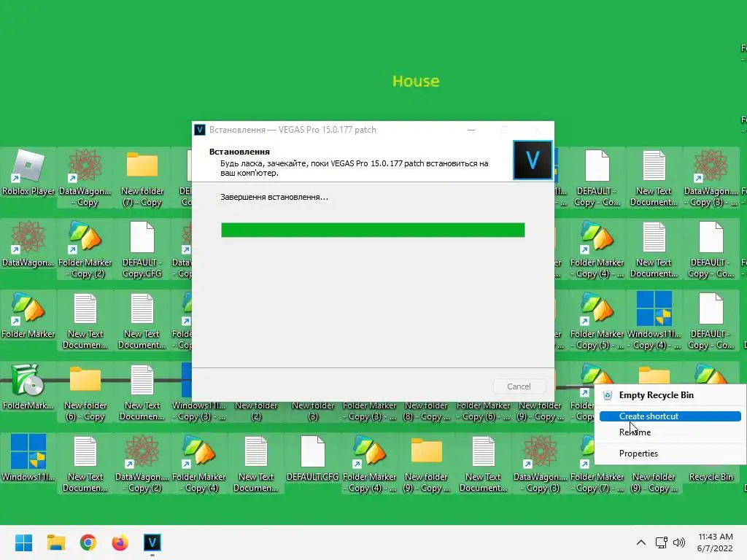This screenshot has width=747, height=560.
Task: Choose Rename from the context menu
Action: 670,432
